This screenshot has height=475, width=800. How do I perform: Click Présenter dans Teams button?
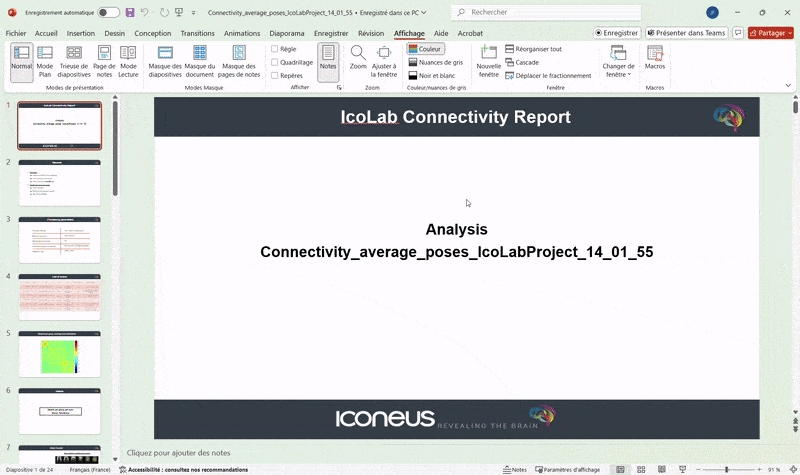[x=686, y=33]
